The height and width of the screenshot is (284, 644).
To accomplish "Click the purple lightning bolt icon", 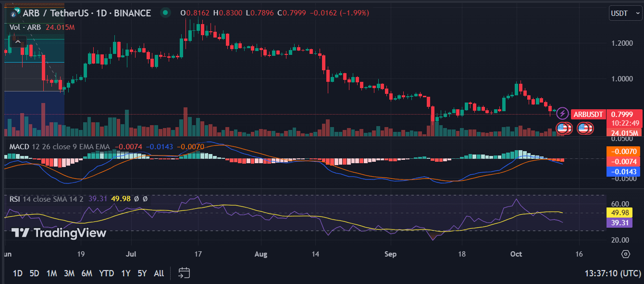I will pos(562,115).
